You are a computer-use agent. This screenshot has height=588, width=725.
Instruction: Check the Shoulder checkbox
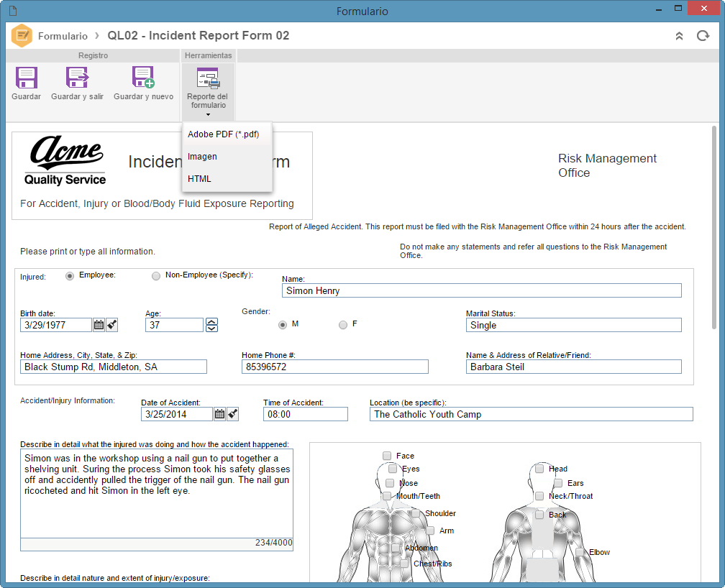tap(416, 513)
